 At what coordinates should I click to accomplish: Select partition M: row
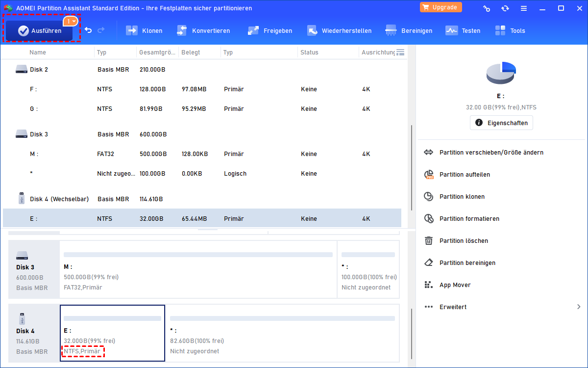(x=202, y=154)
